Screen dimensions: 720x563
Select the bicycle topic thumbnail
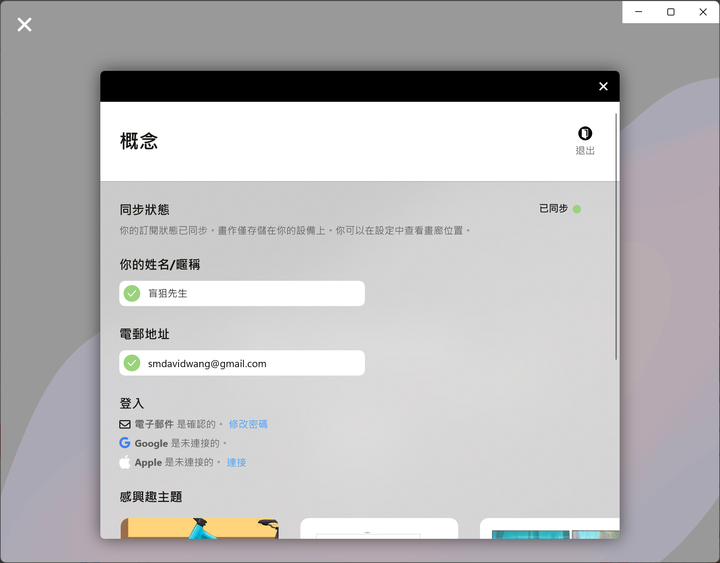point(200,528)
